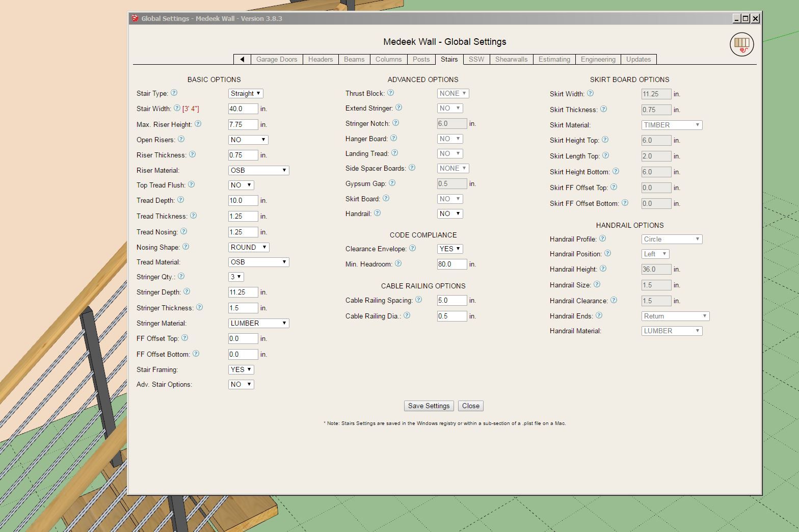
Task: Click the Stair Width input field
Action: pos(243,109)
